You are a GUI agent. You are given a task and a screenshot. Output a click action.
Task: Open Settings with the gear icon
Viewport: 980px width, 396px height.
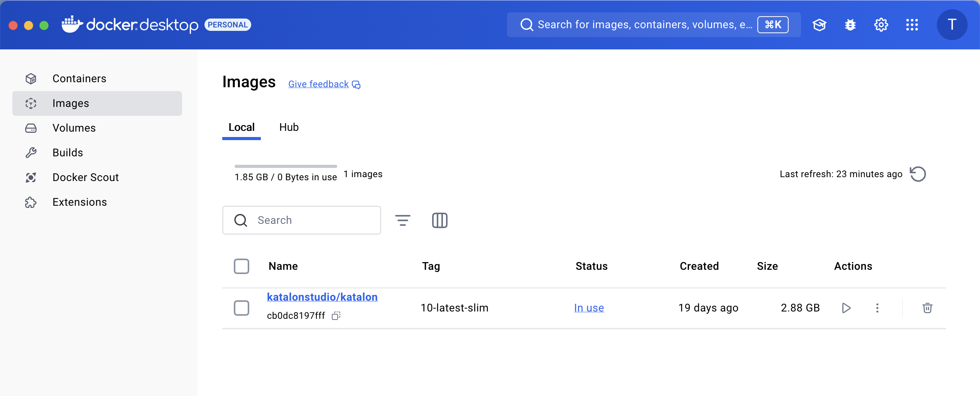pos(881,25)
